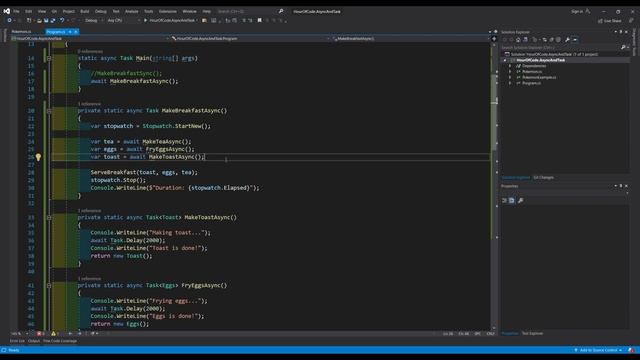
Task: Click the Save All toolbar icon
Action: [53, 20]
